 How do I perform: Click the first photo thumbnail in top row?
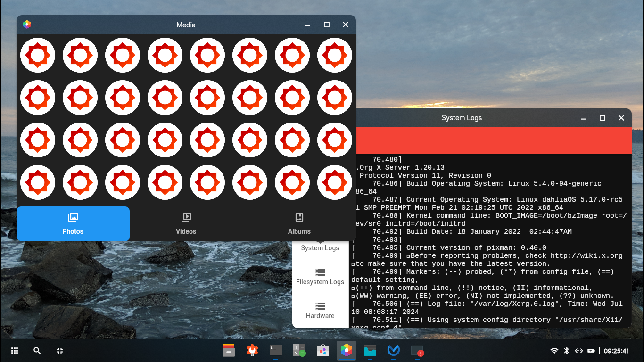coord(38,55)
